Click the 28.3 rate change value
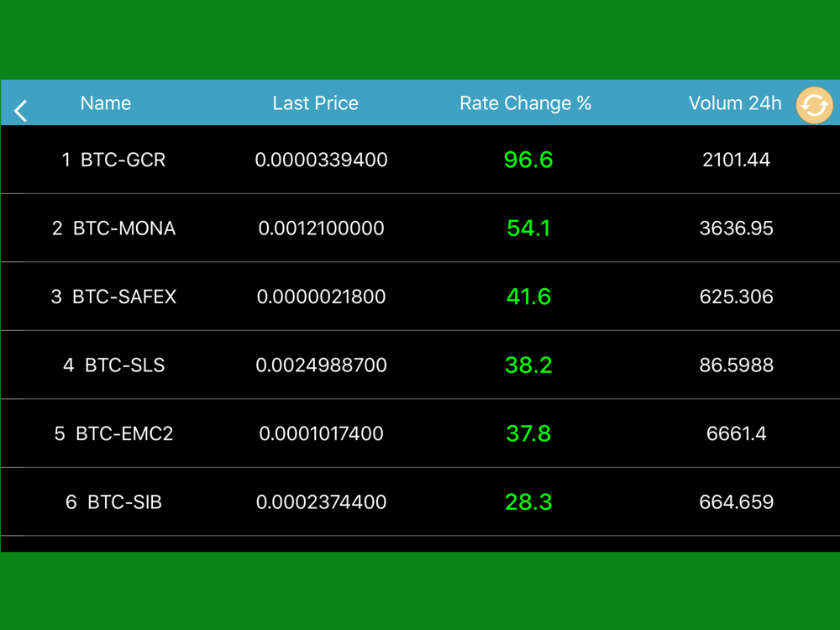The height and width of the screenshot is (630, 840). pyautogui.click(x=528, y=502)
